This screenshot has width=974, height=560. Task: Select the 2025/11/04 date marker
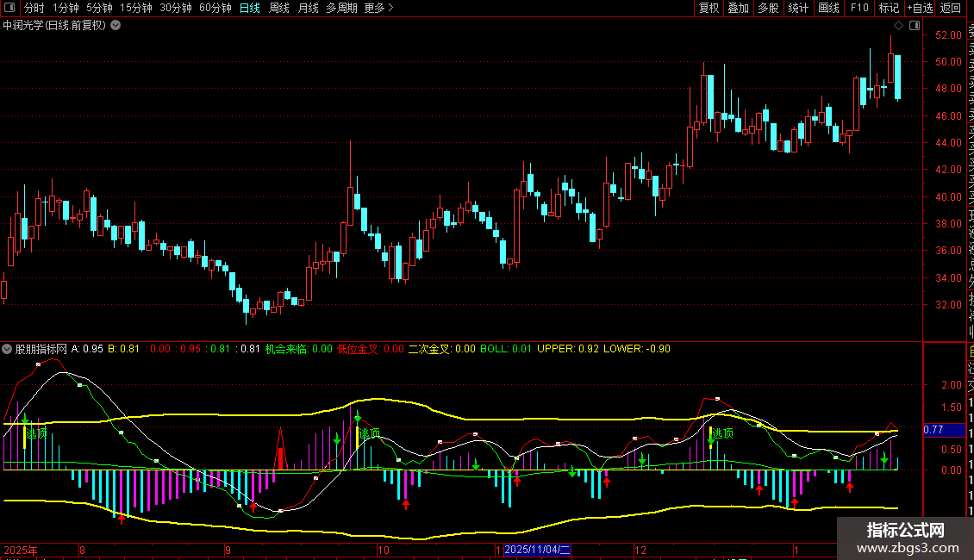coord(537,550)
